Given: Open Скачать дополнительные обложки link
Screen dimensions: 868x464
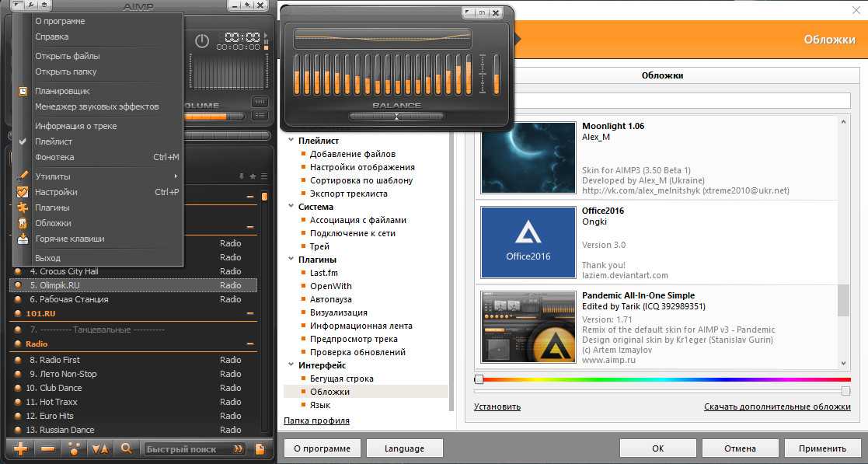Looking at the screenshot, I should click(777, 406).
